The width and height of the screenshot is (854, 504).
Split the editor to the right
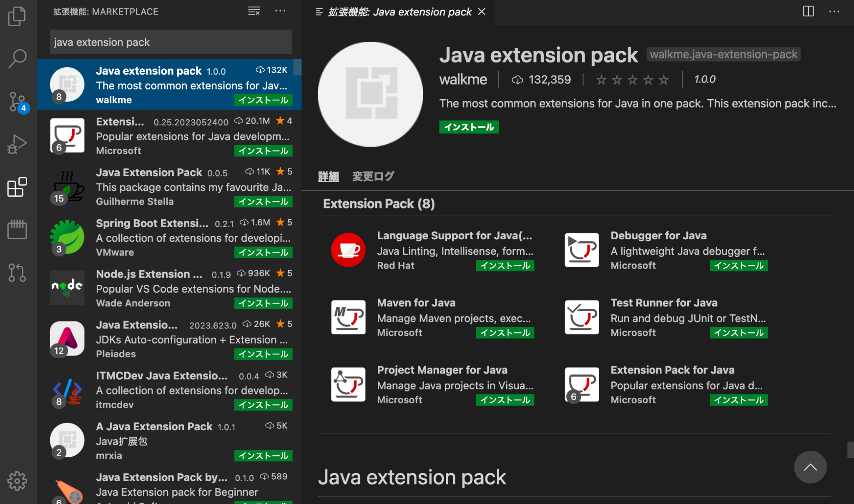click(x=808, y=11)
